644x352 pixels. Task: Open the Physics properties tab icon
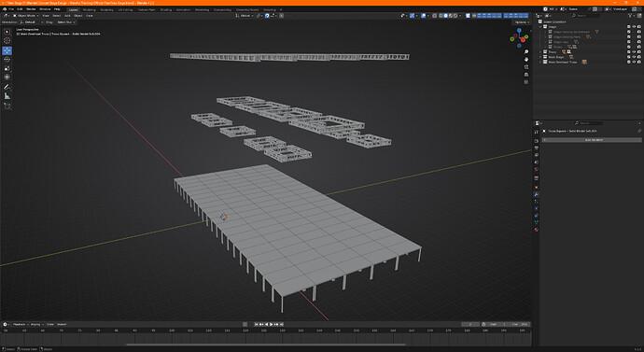[x=537, y=208]
